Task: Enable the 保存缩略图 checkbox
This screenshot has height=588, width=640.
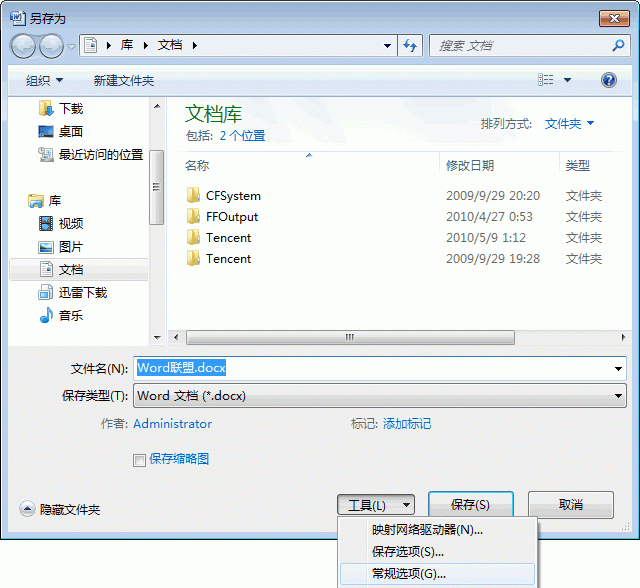Action: 140,460
